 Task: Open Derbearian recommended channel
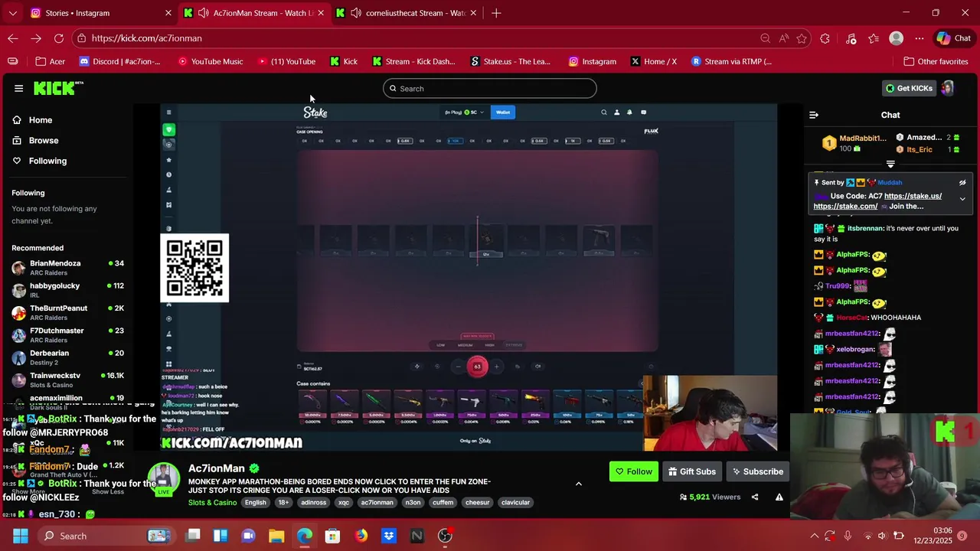pos(67,357)
